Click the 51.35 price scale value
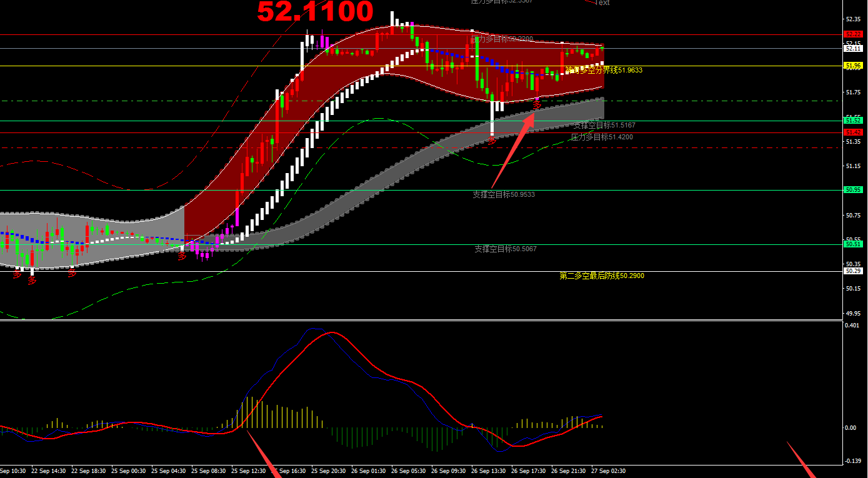Viewport: 868px width, 478px height. pyautogui.click(x=853, y=142)
